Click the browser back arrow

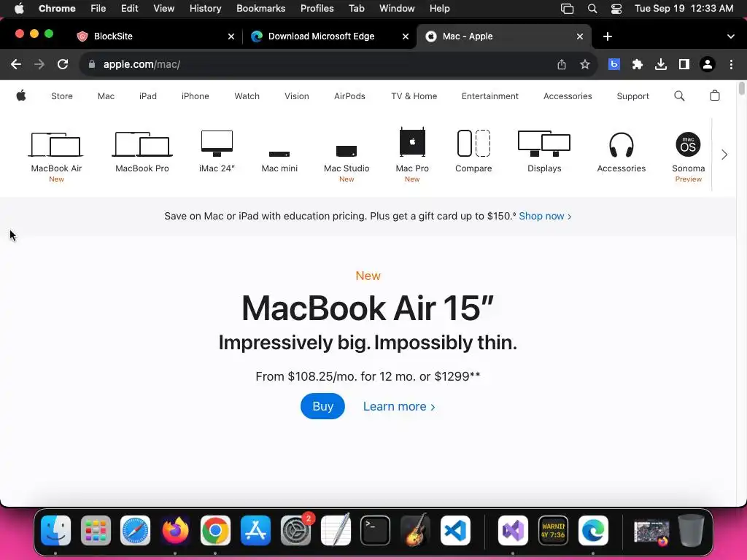coord(16,64)
